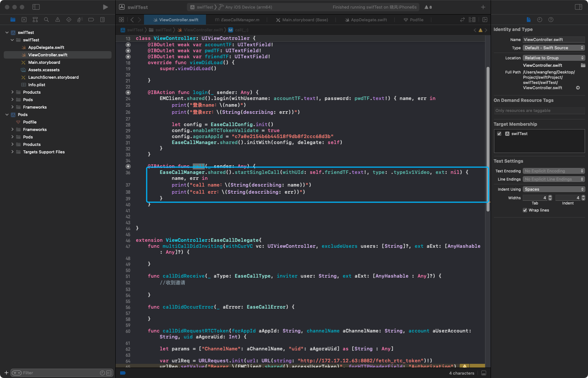
Task: Hide the left navigator sidebar
Action: 36,7
